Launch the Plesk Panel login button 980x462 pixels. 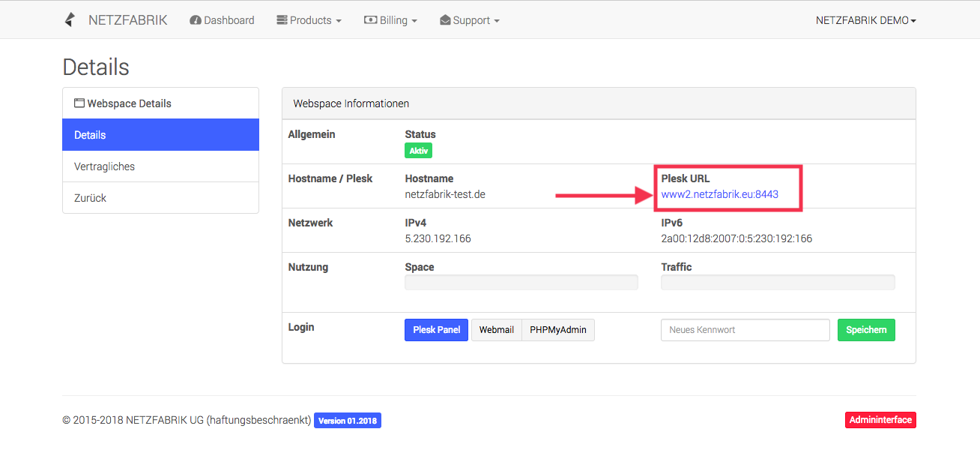(x=437, y=330)
